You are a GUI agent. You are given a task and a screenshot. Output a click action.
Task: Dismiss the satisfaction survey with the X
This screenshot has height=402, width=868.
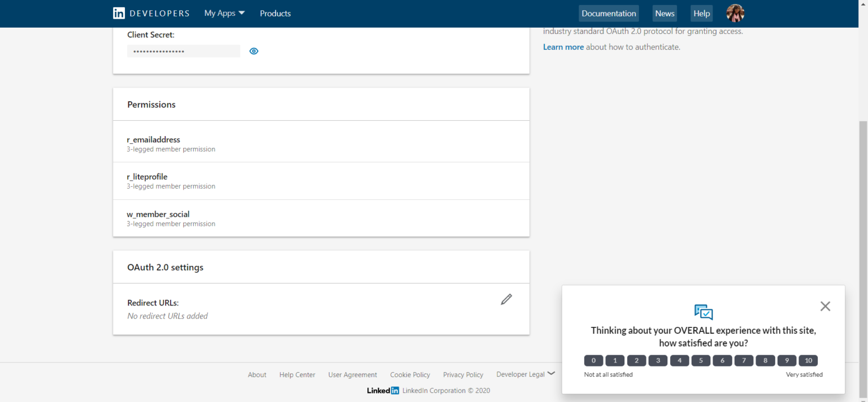pyautogui.click(x=825, y=306)
